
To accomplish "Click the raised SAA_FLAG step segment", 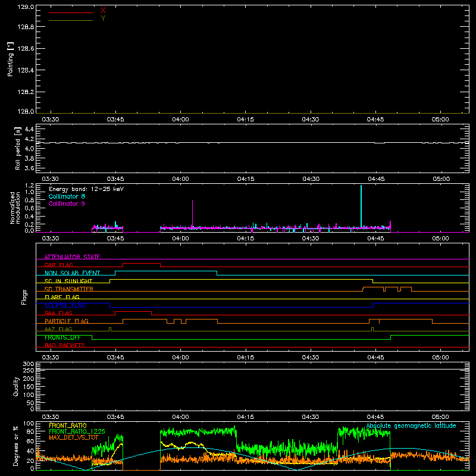I will [x=133, y=311].
